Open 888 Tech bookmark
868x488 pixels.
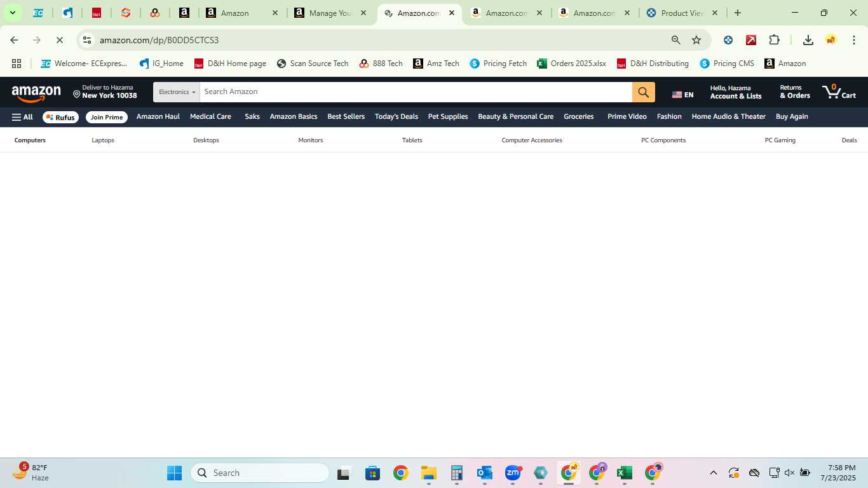[381, 64]
